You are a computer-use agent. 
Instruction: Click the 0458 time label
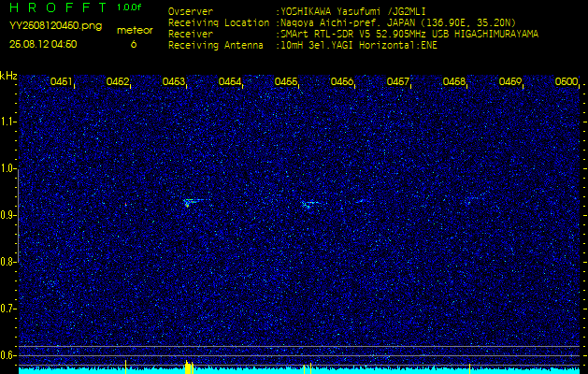[454, 81]
